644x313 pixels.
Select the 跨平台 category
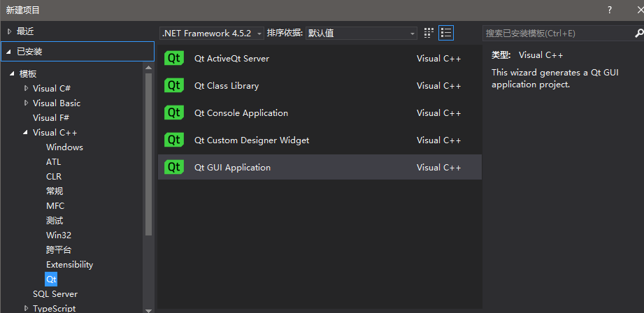59,250
